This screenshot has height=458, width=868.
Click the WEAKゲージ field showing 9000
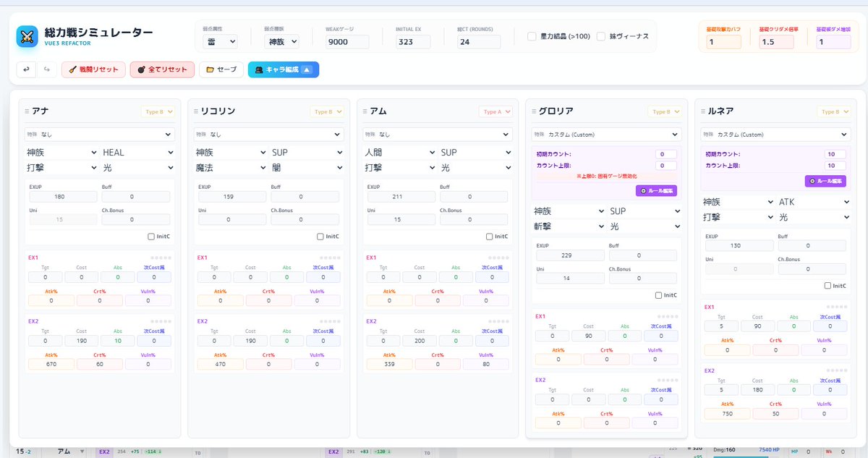click(x=347, y=42)
